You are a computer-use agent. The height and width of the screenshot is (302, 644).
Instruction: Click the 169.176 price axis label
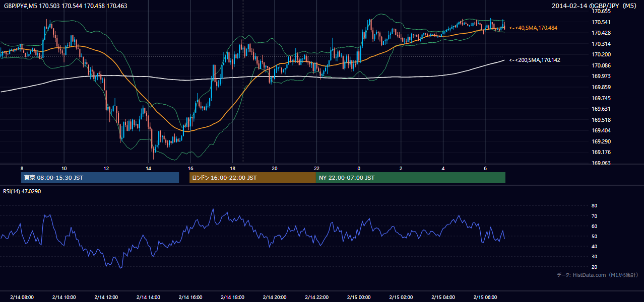coord(601,152)
